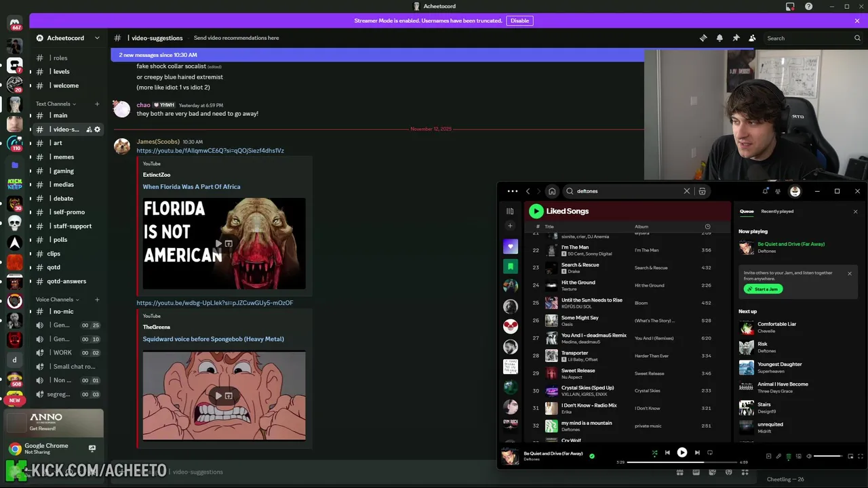Screen dimensions: 868x488
Task: Disable Streamer Mode button in banner
Action: (519, 21)
